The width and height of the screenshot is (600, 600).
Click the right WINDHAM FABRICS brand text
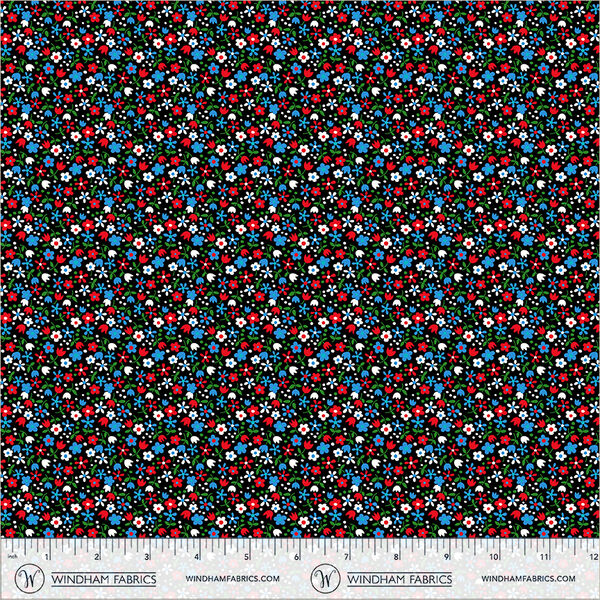tap(399, 579)
